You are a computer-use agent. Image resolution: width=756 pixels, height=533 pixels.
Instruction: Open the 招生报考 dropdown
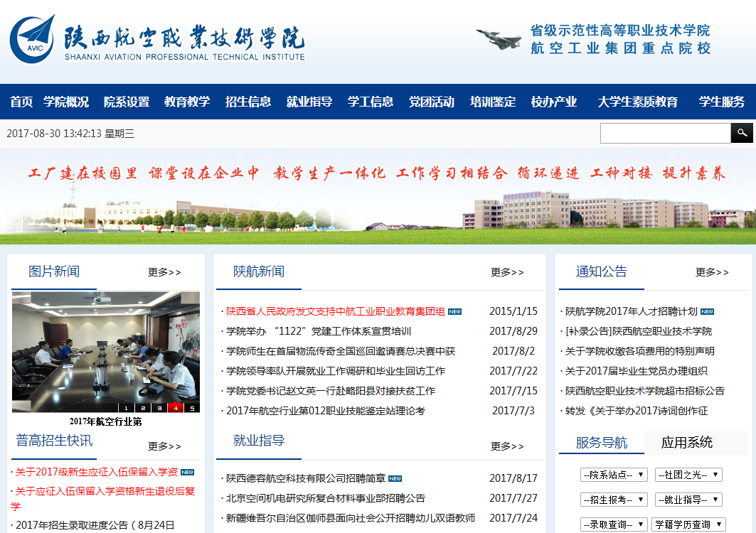614,500
